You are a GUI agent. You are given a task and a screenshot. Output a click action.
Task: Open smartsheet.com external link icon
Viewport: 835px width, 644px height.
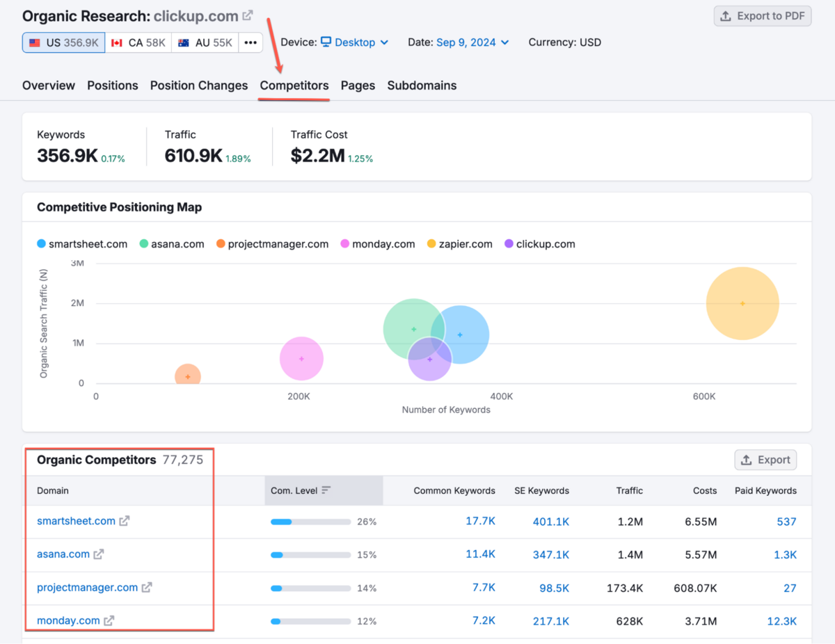125,521
